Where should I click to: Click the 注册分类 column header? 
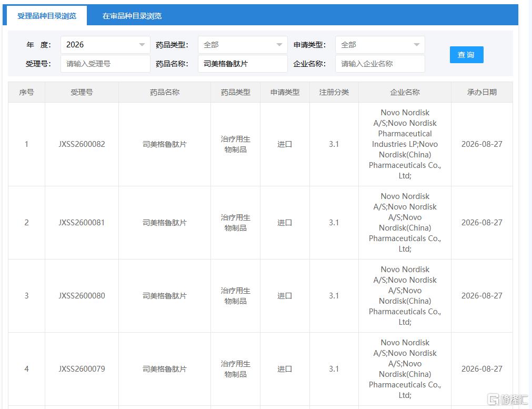pos(334,92)
